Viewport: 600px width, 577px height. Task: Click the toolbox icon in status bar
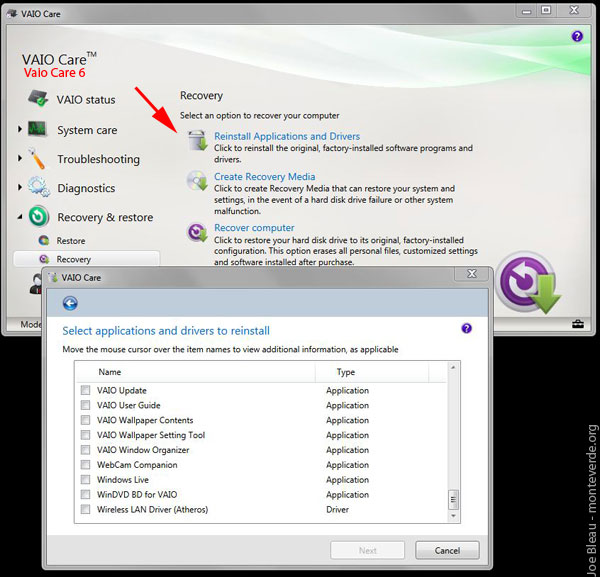578,324
